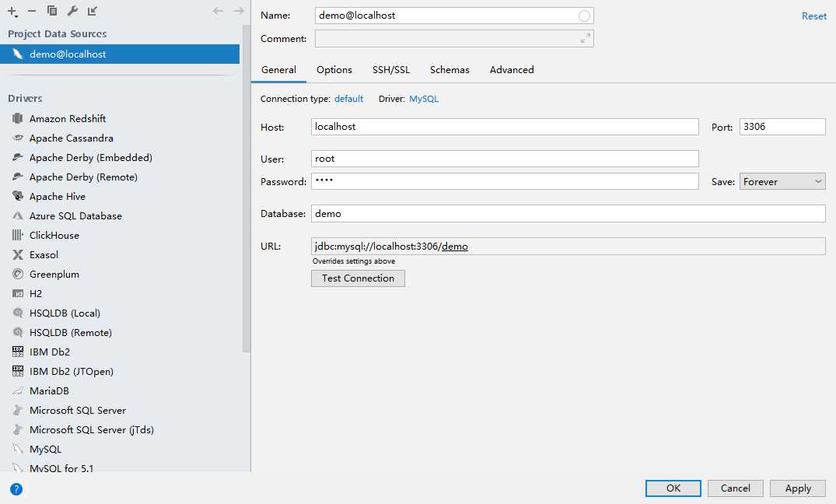This screenshot has width=836, height=504.
Task: Click into the Database field
Action: 568,213
